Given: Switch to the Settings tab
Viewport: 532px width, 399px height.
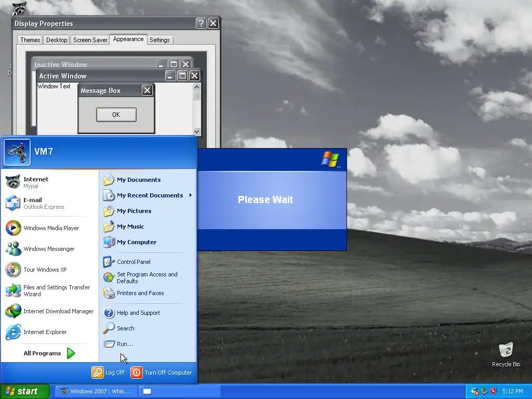Looking at the screenshot, I should (159, 40).
